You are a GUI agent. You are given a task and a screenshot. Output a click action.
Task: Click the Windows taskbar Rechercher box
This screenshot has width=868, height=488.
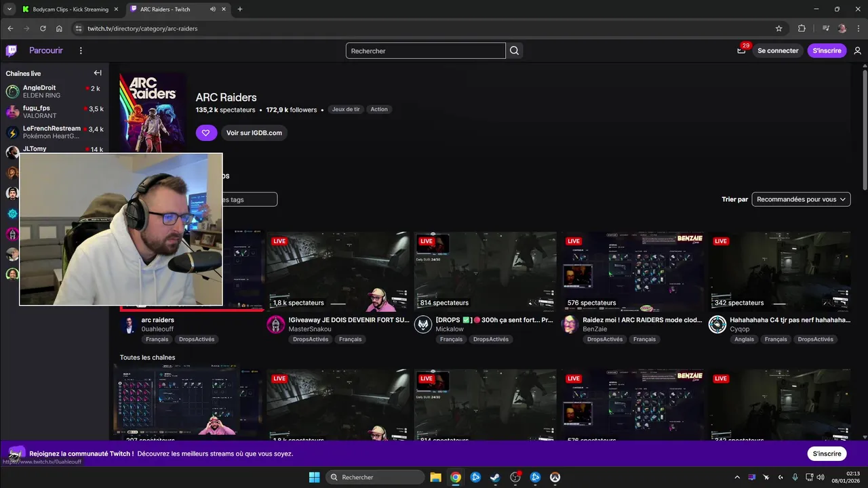(x=374, y=477)
